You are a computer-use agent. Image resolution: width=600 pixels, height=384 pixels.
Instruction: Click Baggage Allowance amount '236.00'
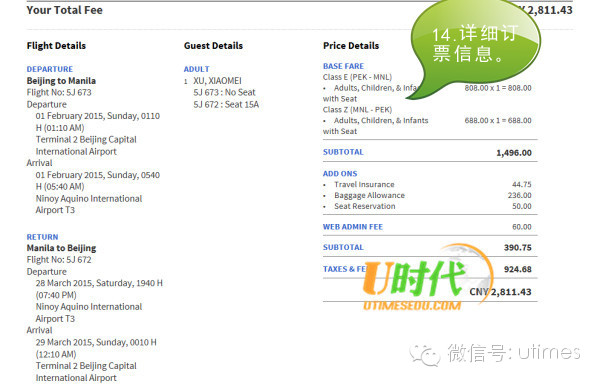(520, 195)
